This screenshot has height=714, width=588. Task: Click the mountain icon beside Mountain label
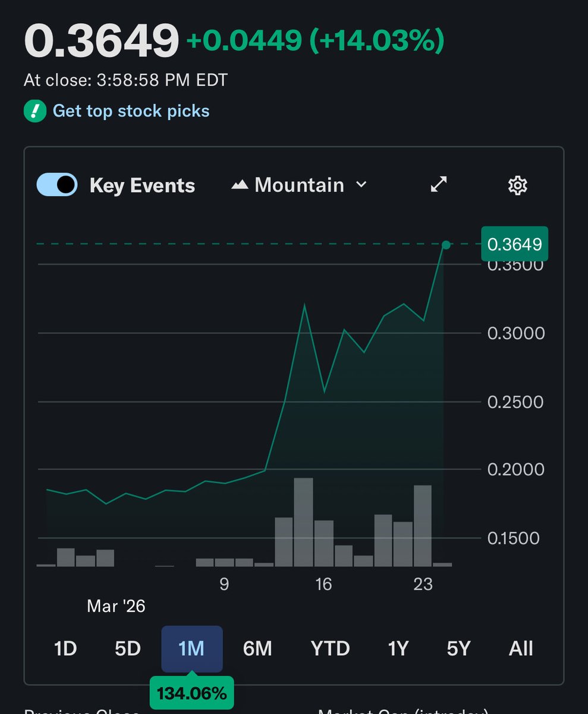coord(240,185)
